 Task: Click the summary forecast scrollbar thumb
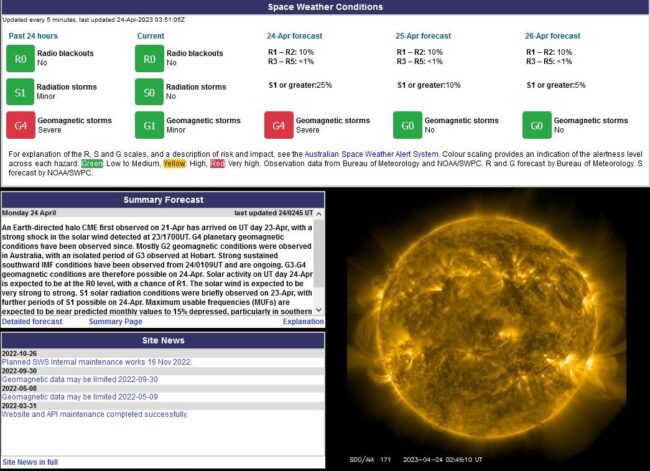click(319, 254)
